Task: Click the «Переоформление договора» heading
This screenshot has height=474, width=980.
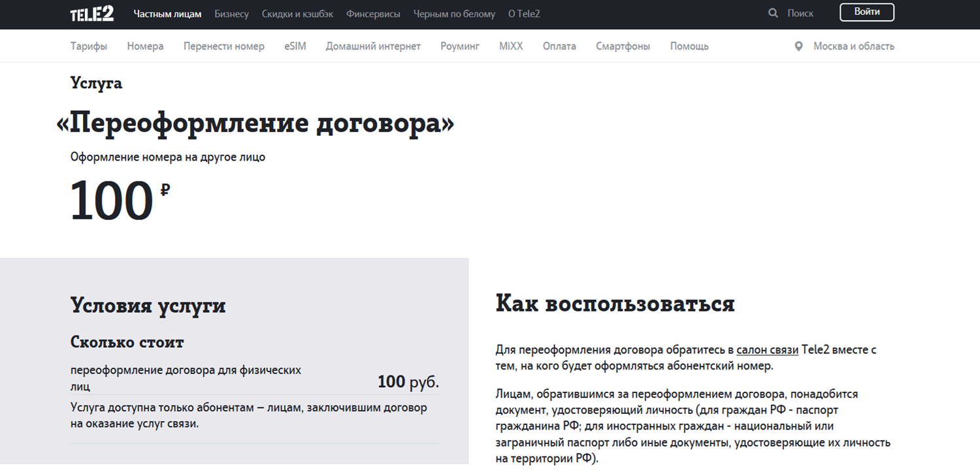Action: (255, 123)
